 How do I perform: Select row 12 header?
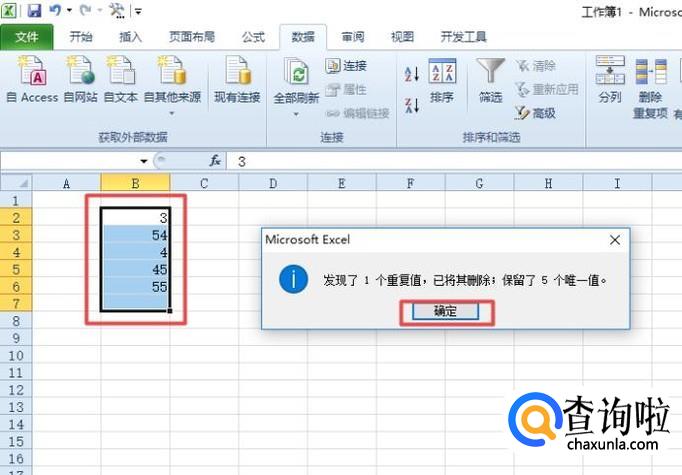point(16,390)
